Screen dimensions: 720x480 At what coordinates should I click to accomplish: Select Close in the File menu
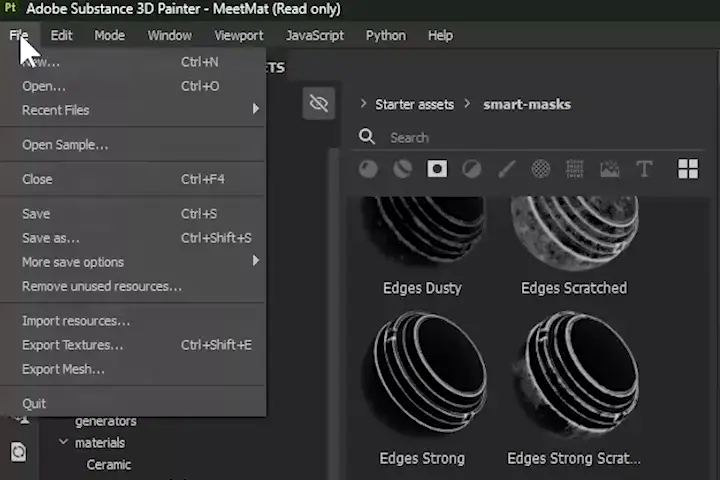point(133,179)
